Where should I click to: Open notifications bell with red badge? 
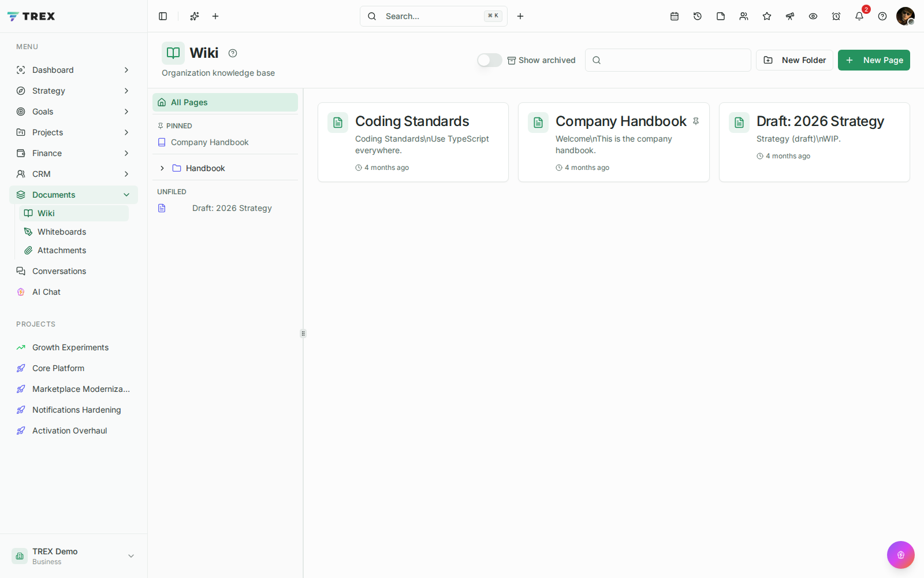coord(859,16)
